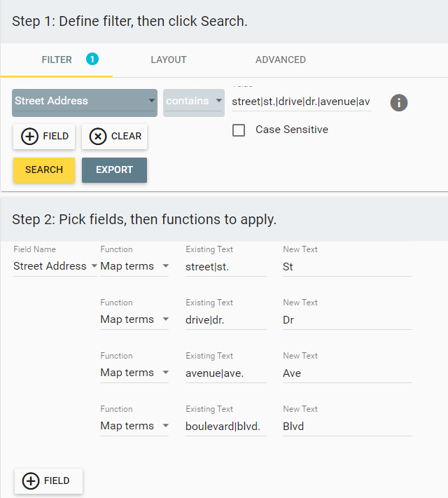Open the Function dropdown for the boulevard|blvd. row
Screen dimensions: 448x498
134,426
